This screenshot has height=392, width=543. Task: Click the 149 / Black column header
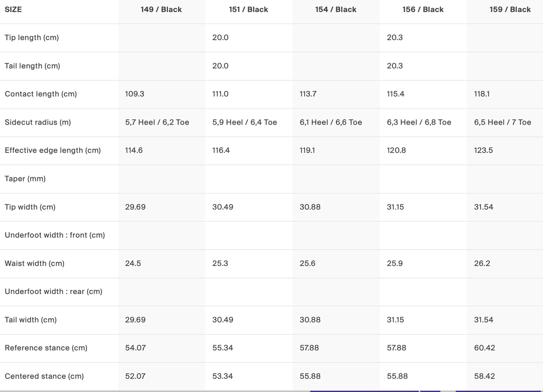coord(161,10)
